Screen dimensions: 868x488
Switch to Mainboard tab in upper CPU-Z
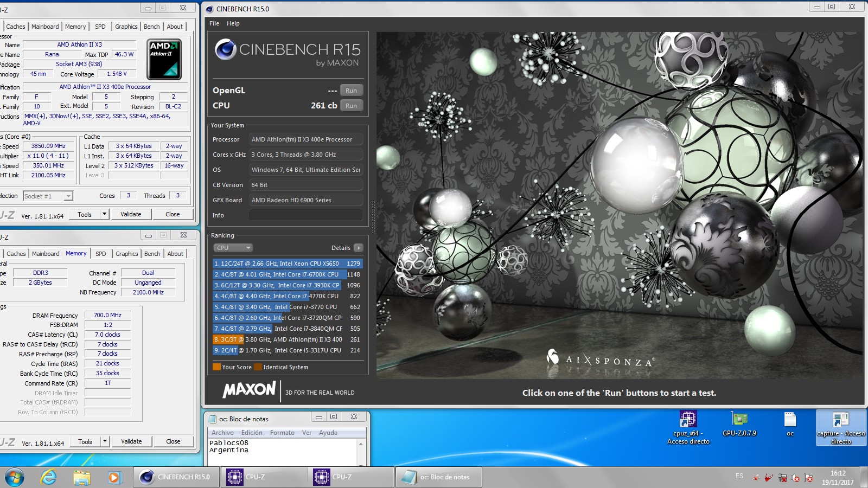(45, 27)
